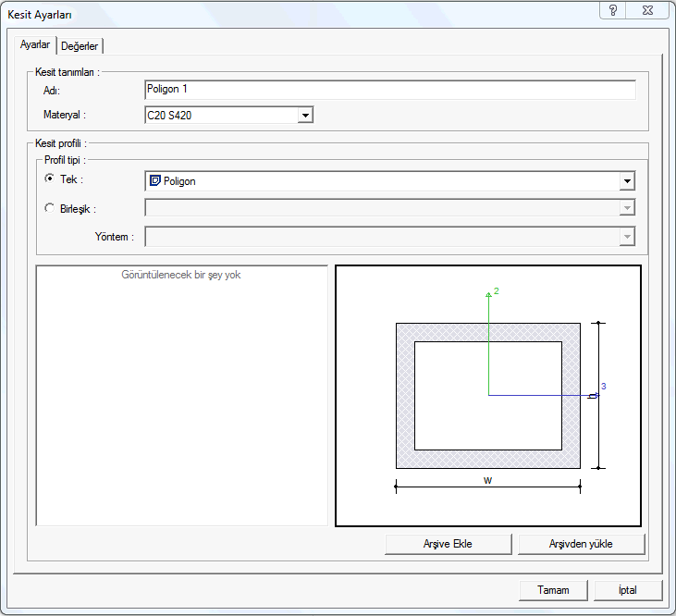Click the 'w' width dimension label
Viewport: 676px width, 616px height.
click(x=487, y=480)
